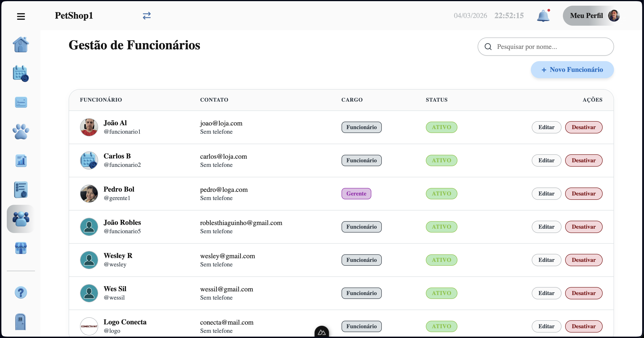Deactivate employee Wesley R
Screen dimensions: 644x338
[584, 260]
